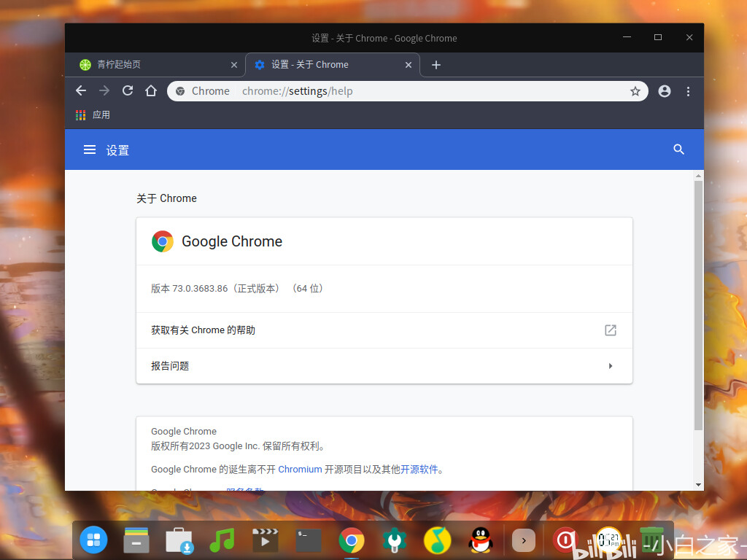Open Chrome's three-dot customize menu
The image size is (747, 560).
pyautogui.click(x=688, y=91)
